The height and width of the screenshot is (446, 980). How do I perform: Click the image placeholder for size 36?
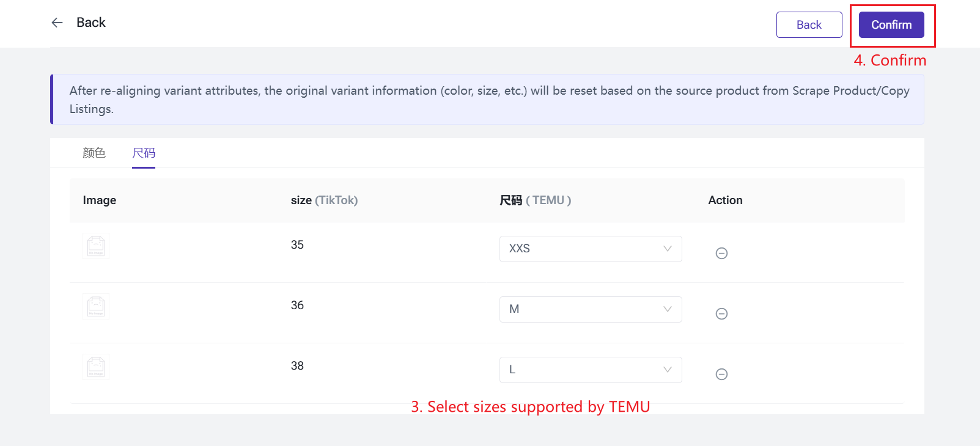click(x=96, y=306)
